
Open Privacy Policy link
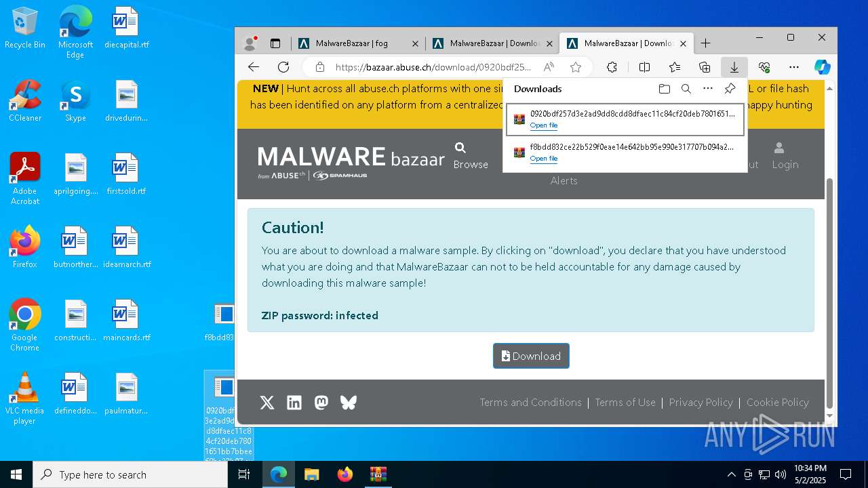pos(701,402)
